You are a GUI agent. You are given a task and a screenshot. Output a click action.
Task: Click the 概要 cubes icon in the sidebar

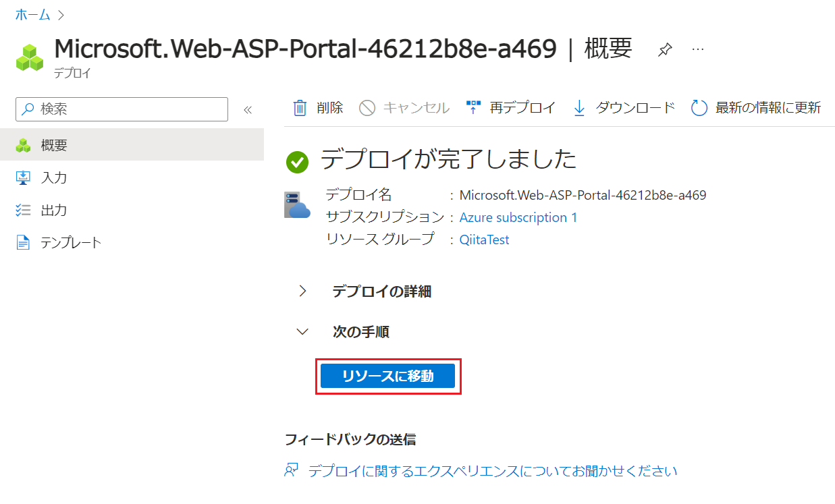pyautogui.click(x=24, y=145)
